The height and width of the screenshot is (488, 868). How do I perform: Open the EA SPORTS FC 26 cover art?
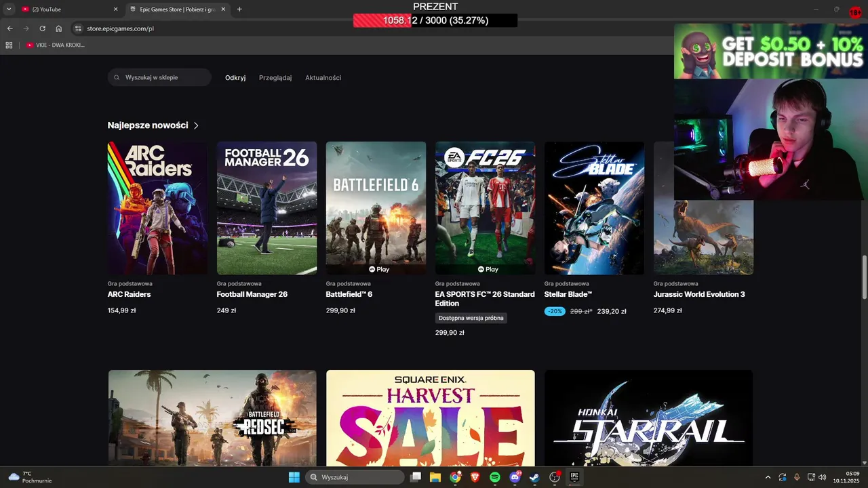pyautogui.click(x=485, y=208)
